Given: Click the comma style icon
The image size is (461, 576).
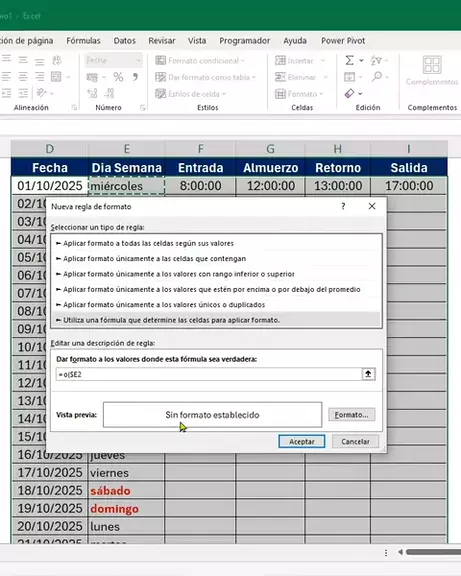Looking at the screenshot, I should point(135,77).
